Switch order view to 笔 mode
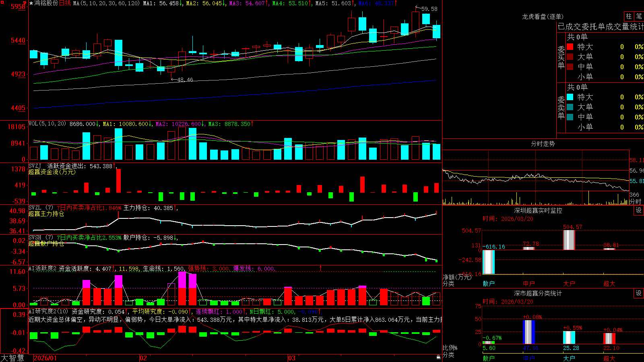Image resolution: width=644 pixels, height=362 pixels. (639, 16)
